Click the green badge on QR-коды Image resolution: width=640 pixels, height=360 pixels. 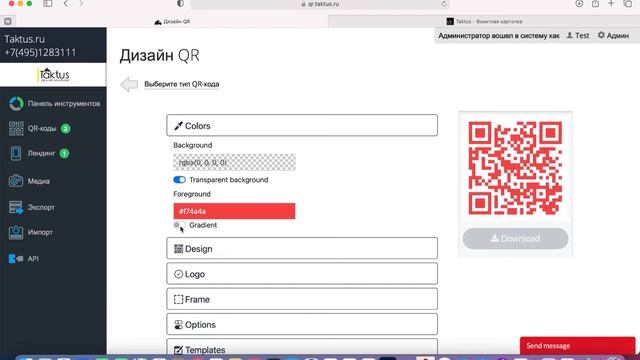click(x=65, y=129)
